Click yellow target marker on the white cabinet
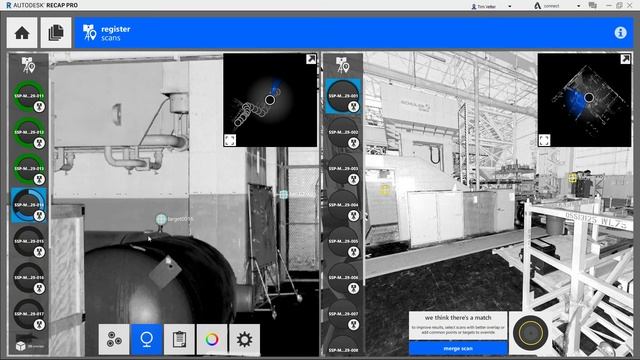This screenshot has width=640, height=360. click(384, 189)
